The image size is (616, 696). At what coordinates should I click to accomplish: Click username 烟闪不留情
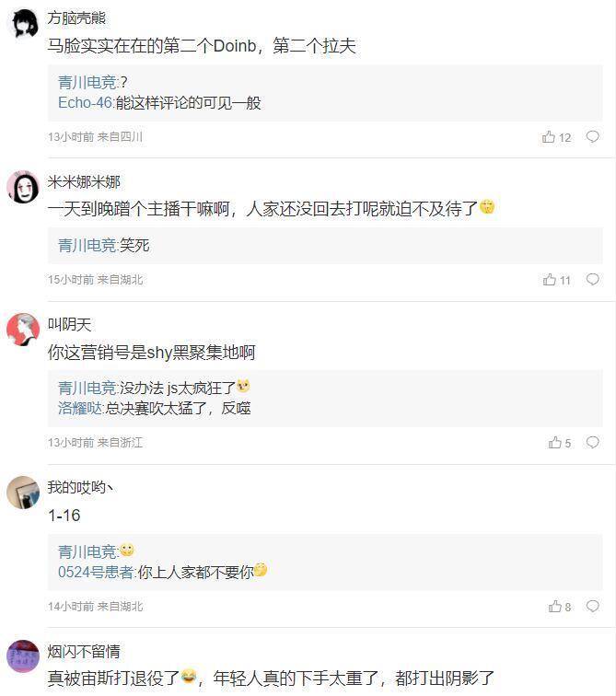tap(84, 652)
